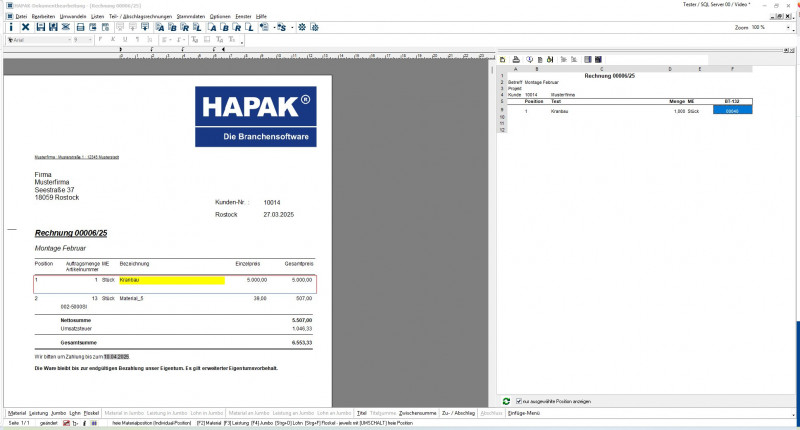Click the second save-as diskette icon
The width and height of the screenshot is (800, 430).
coord(53,28)
